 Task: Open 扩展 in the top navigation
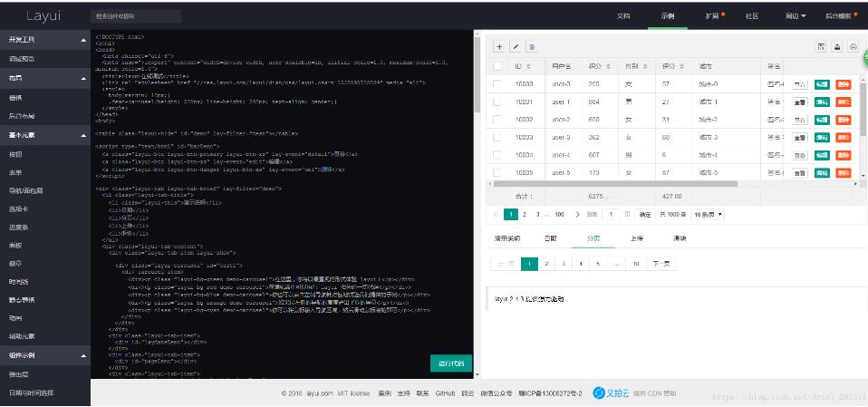tap(713, 16)
